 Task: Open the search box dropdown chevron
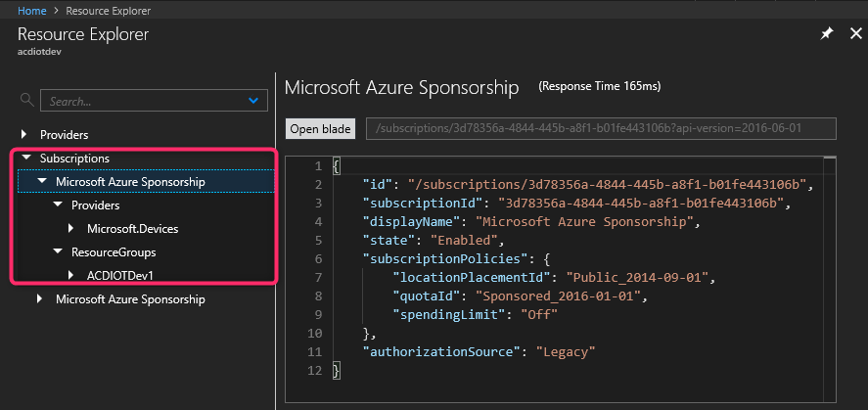click(x=255, y=100)
